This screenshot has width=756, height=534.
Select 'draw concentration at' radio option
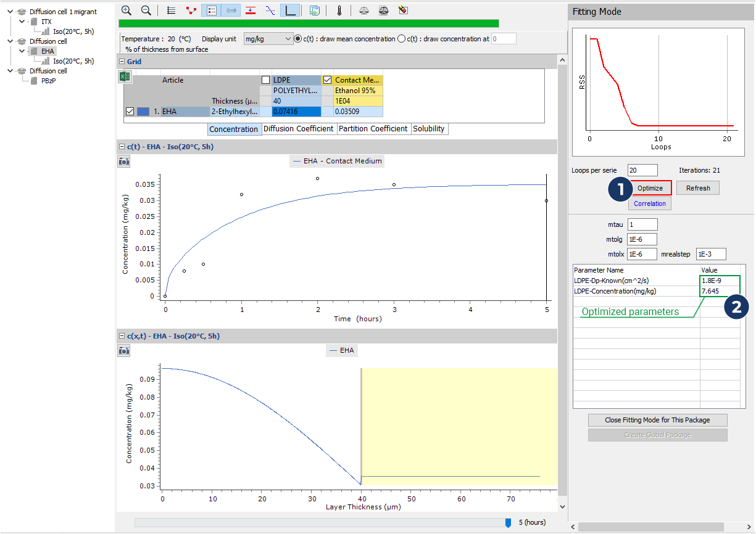tap(402, 39)
